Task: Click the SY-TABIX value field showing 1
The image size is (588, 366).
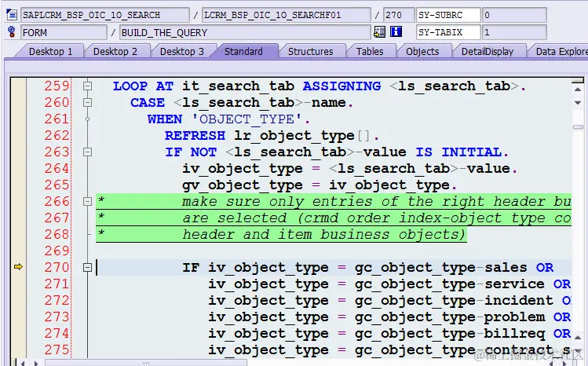Action: (514, 32)
